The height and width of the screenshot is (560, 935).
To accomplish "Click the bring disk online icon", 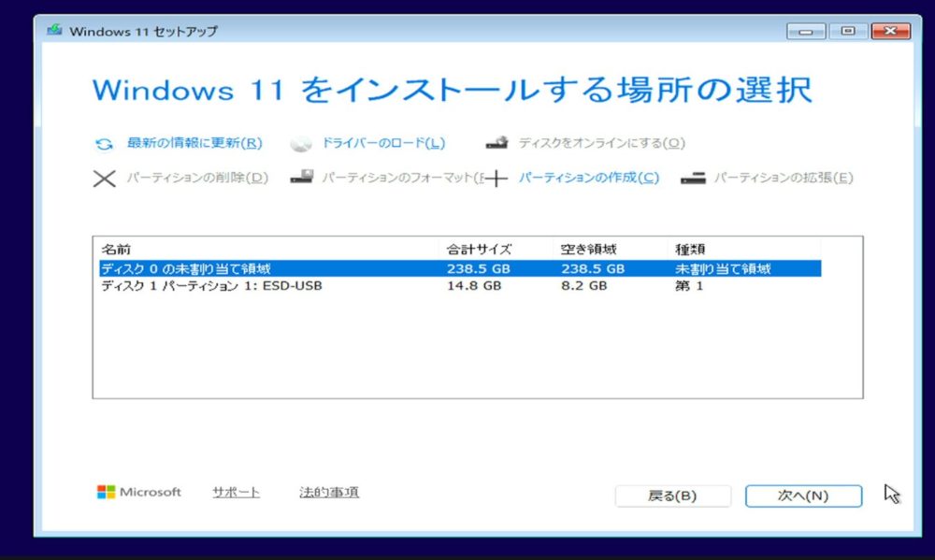I will [496, 142].
